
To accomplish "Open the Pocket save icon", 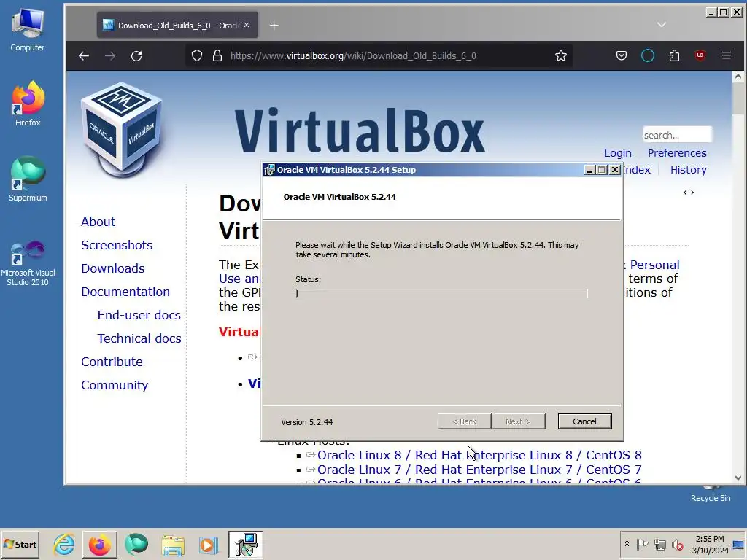I will click(622, 55).
